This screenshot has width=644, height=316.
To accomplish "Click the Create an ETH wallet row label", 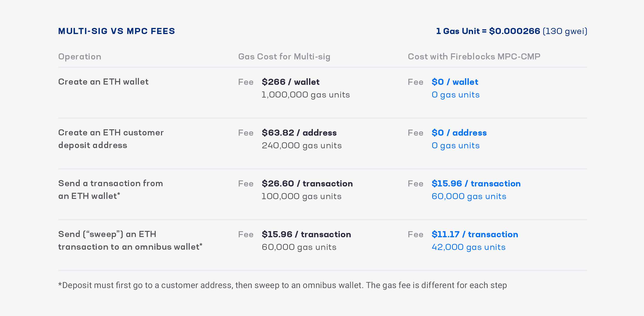I will click(x=103, y=82).
